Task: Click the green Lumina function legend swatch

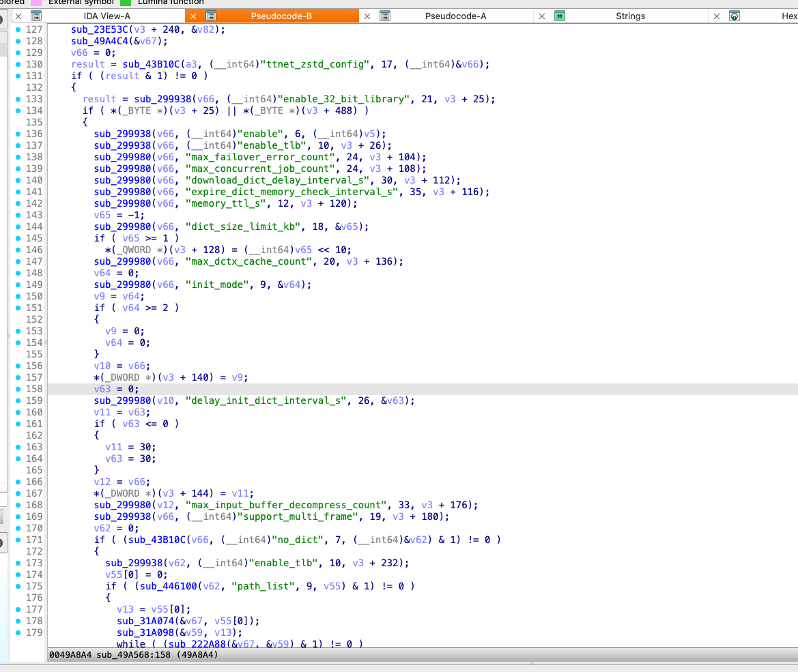Action: coord(126,2)
